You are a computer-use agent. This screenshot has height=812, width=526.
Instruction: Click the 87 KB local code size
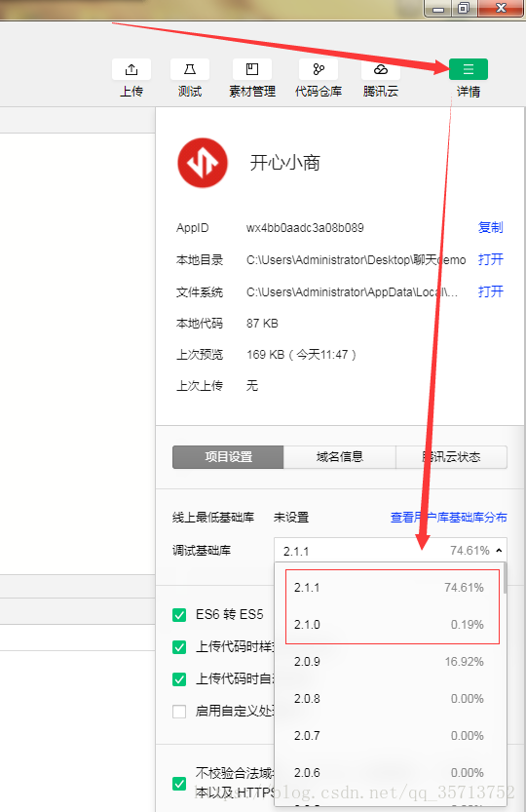[x=262, y=324]
